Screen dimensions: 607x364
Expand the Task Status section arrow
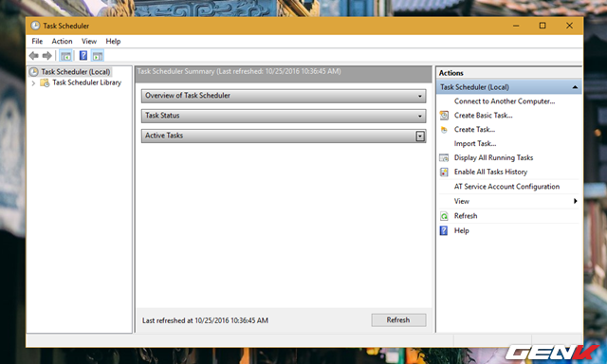coord(420,116)
